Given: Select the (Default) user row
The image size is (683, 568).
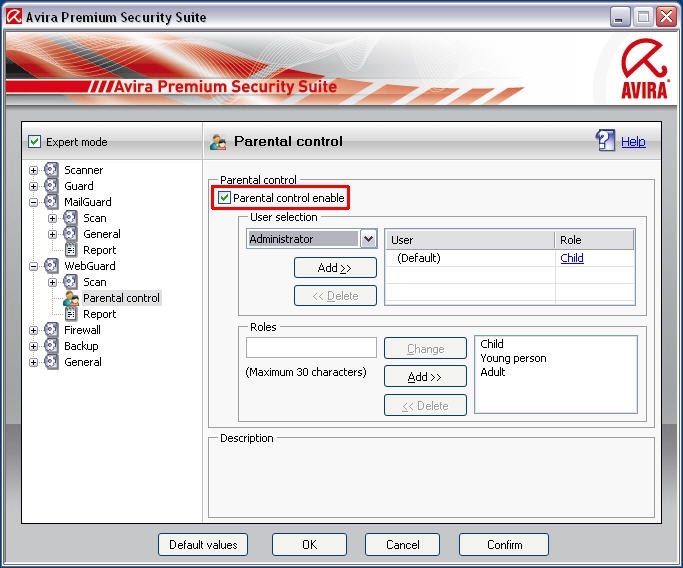Looking at the screenshot, I should click(x=510, y=258).
